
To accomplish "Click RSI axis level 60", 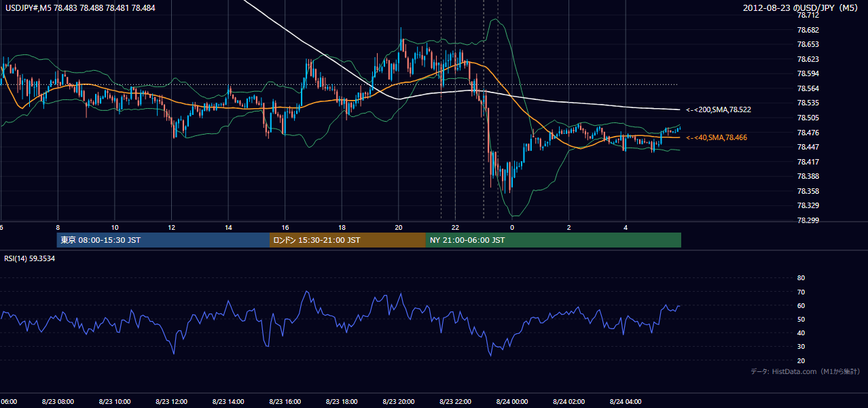I will point(801,305).
